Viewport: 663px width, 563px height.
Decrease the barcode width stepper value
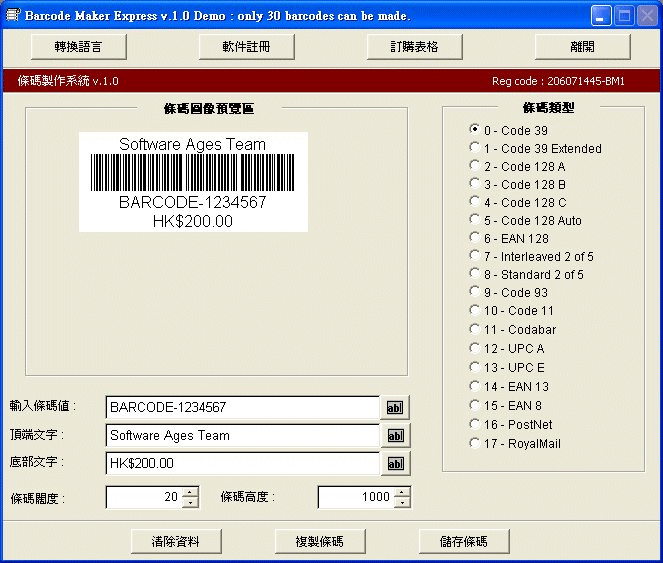pos(190,502)
